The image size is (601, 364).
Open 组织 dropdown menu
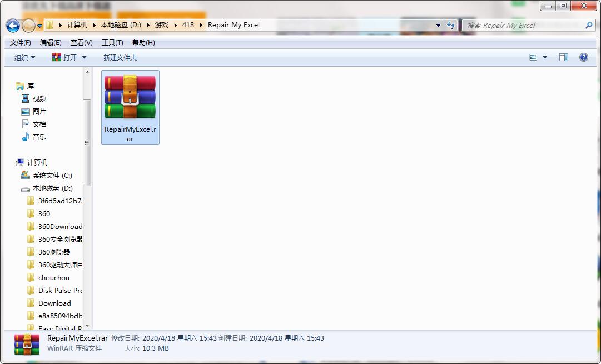[x=24, y=57]
